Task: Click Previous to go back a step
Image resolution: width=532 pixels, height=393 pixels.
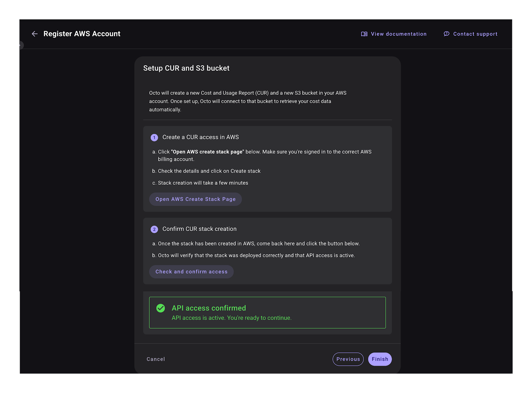Action: click(x=348, y=359)
